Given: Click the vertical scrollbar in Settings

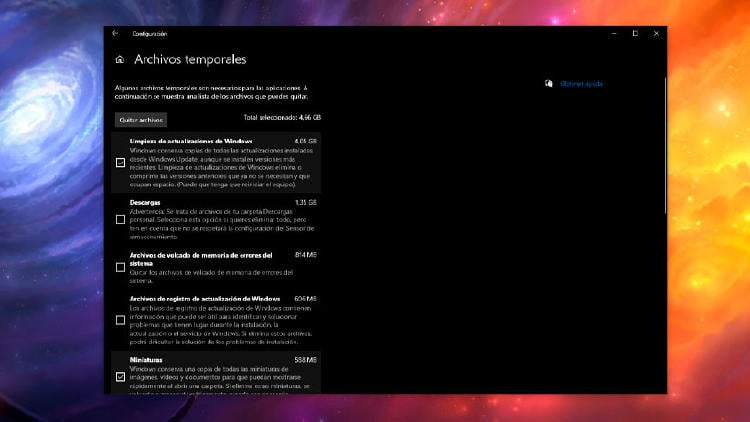Looking at the screenshot, I should [x=665, y=146].
